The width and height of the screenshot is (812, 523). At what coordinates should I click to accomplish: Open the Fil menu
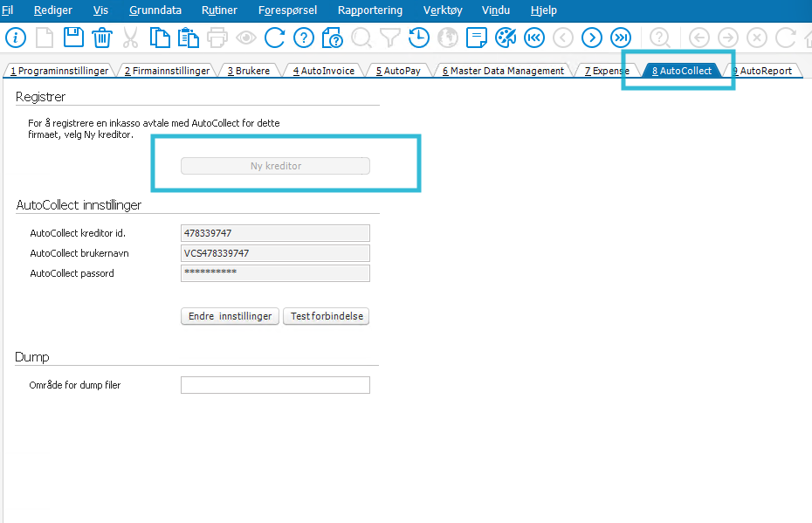(x=7, y=10)
